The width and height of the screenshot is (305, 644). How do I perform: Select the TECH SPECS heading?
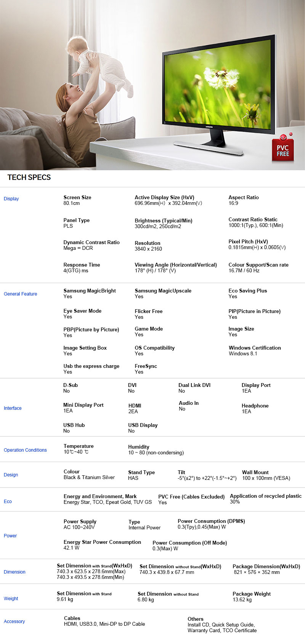click(x=29, y=177)
